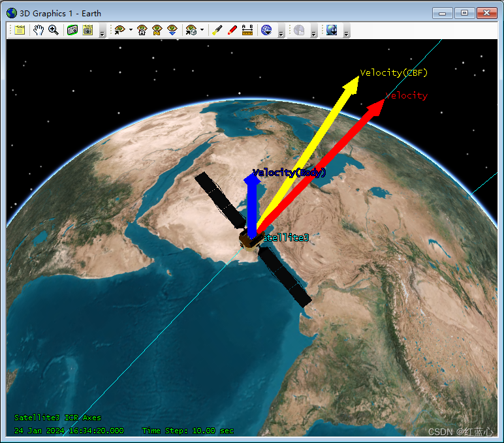Image resolution: width=504 pixels, height=443 pixels.
Task: Maximize the 3D Graphics 1 window
Action: point(464,13)
